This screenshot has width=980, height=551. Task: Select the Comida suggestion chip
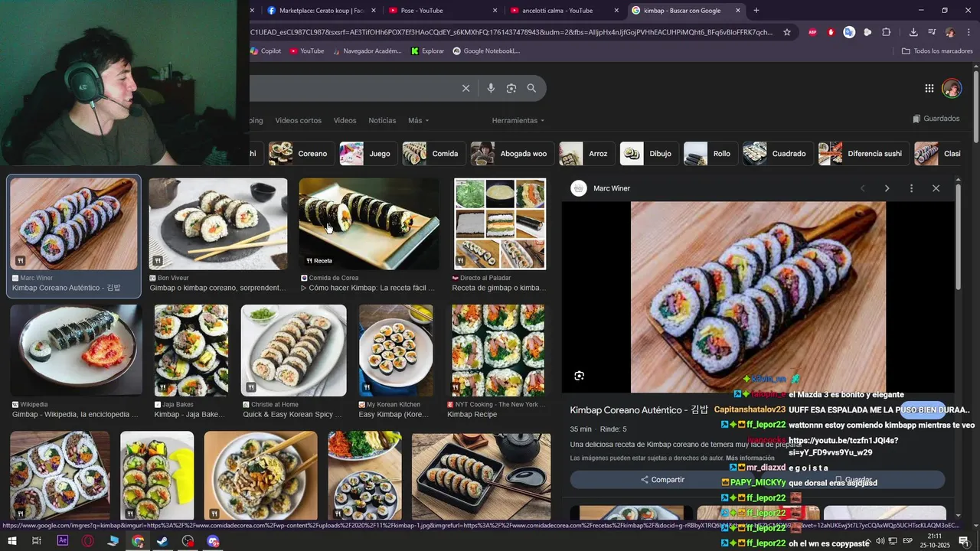(x=433, y=153)
